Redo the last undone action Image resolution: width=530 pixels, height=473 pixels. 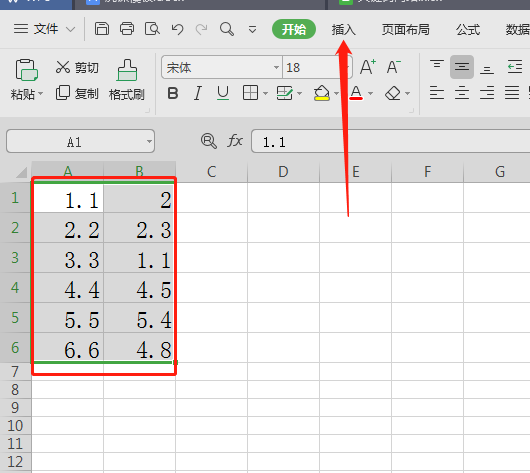tap(201, 29)
